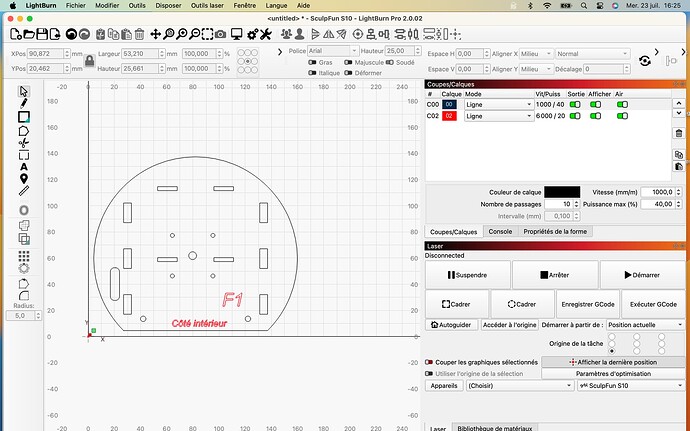Select the scissors edit nodes tool
Image resolution: width=690 pixels, height=431 pixels.
[x=24, y=143]
